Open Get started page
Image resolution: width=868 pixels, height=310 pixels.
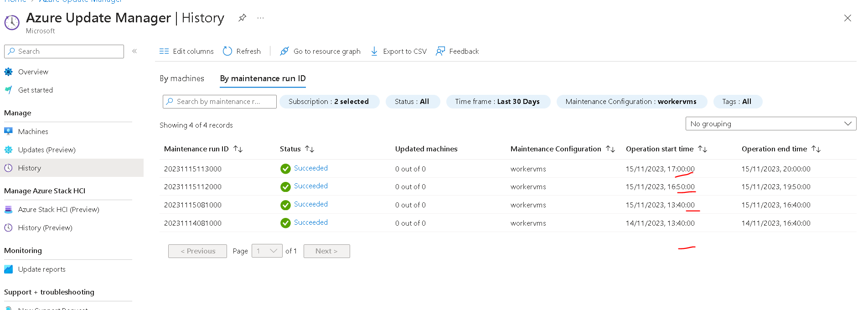pyautogui.click(x=35, y=90)
